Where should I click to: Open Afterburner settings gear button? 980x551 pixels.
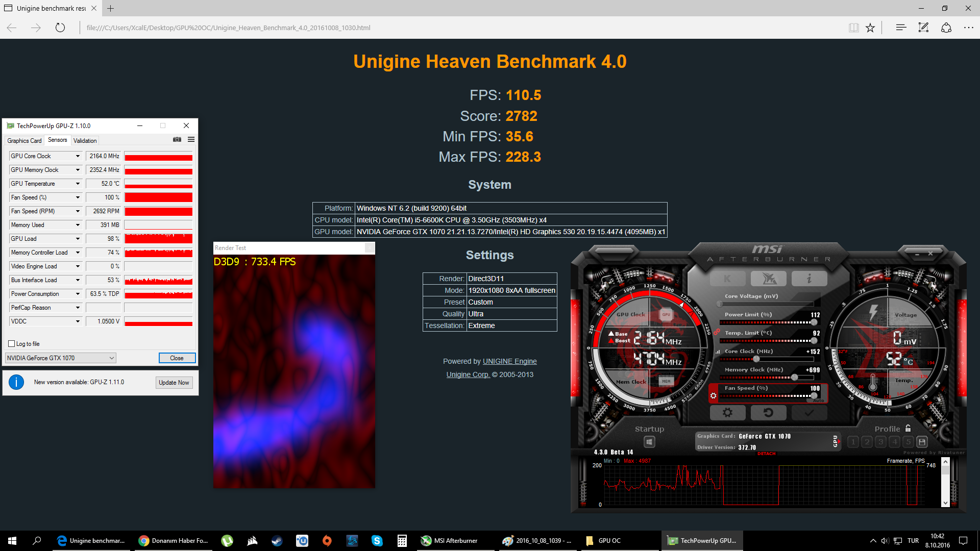point(727,412)
